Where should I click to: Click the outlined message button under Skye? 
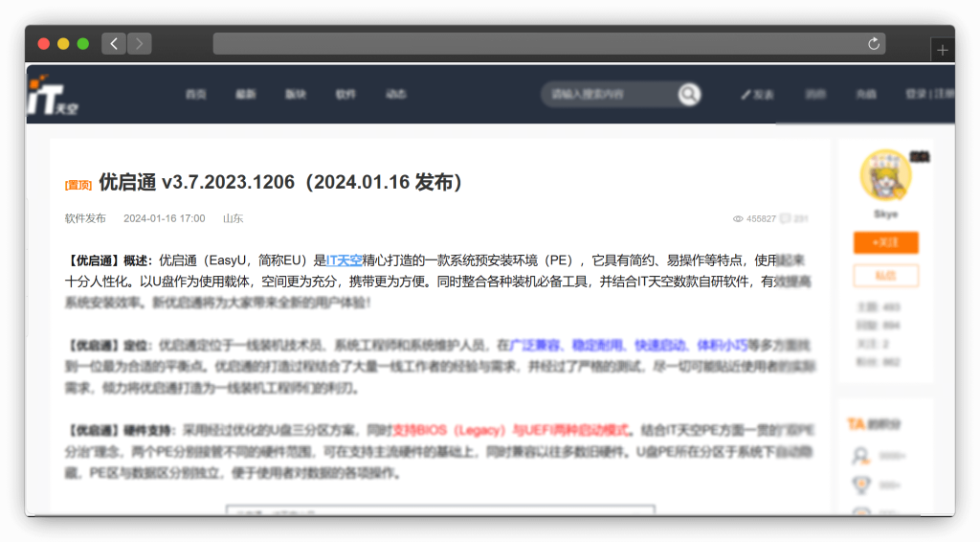pos(885,276)
